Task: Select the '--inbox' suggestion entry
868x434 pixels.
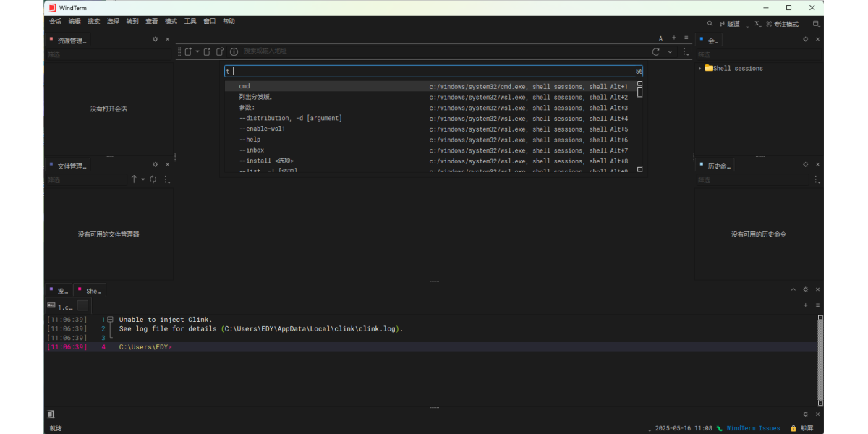Action: pos(430,150)
